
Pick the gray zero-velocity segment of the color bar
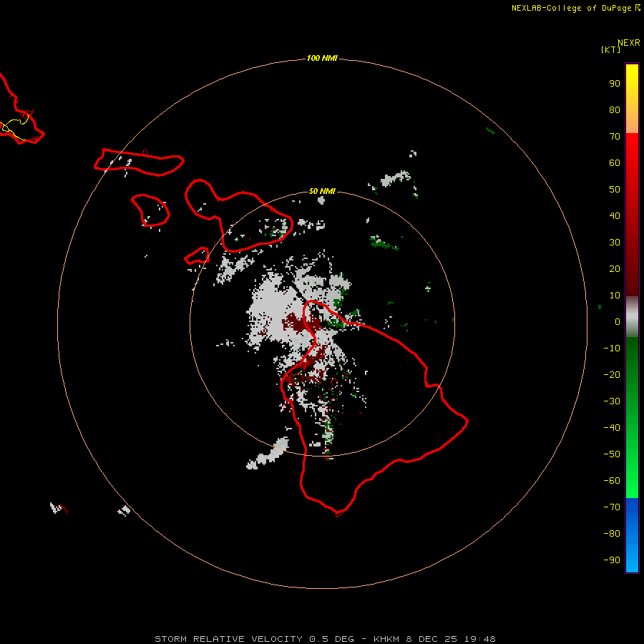632,317
